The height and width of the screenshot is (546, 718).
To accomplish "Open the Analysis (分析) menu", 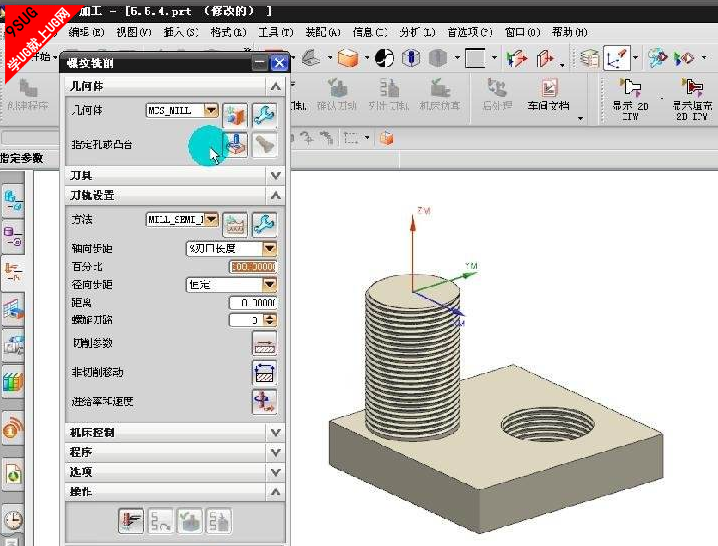I will coord(417,32).
